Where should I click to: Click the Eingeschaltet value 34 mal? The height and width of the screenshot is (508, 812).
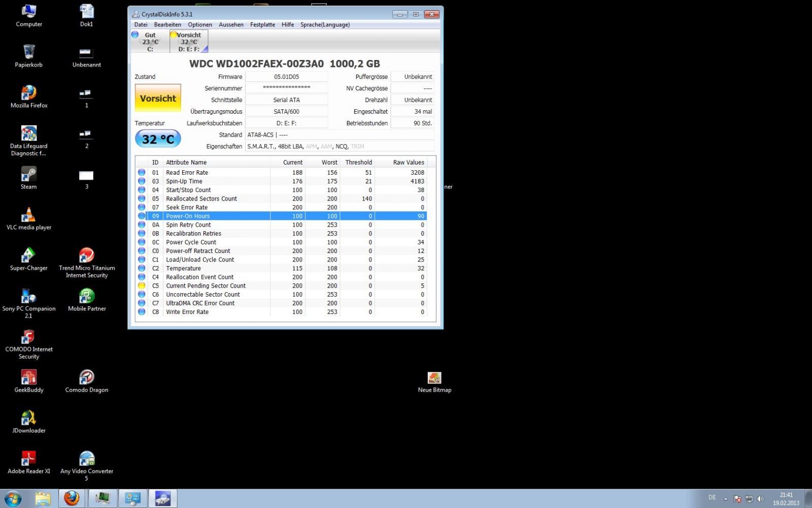click(x=413, y=112)
